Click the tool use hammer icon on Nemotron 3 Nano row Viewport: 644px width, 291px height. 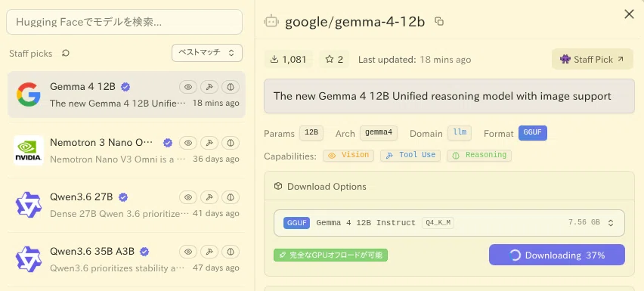(209, 143)
